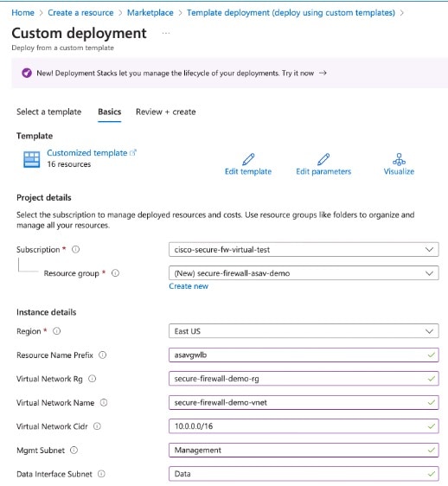Click the 'Deploy from a custom template' subtitle
Viewport: 448px width, 486px height.
(63, 48)
